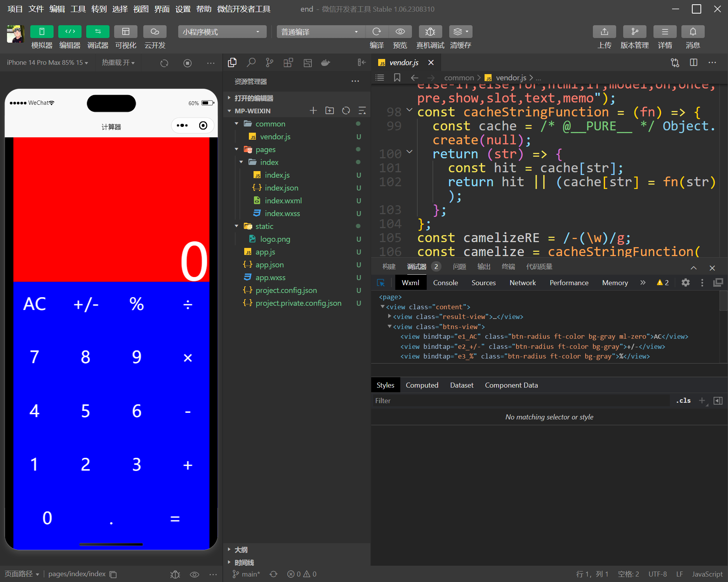Viewport: 728px width, 582px height.
Task: Open the Docker whale icon panel
Action: pos(326,62)
